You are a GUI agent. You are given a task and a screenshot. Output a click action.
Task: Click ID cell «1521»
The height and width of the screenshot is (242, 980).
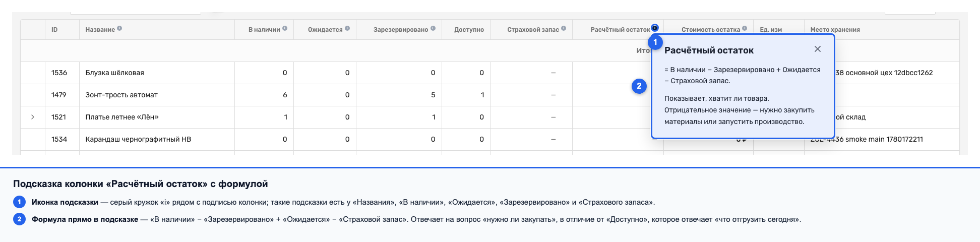pos(58,117)
